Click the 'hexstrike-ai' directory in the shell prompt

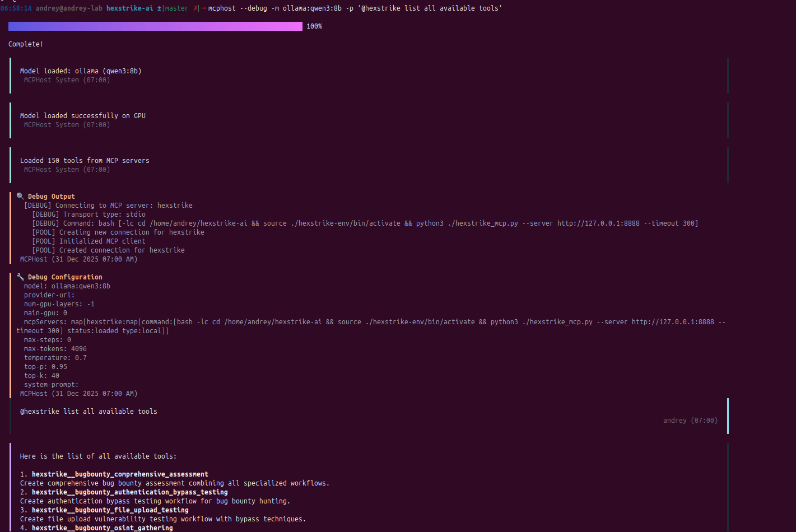[x=129, y=8]
